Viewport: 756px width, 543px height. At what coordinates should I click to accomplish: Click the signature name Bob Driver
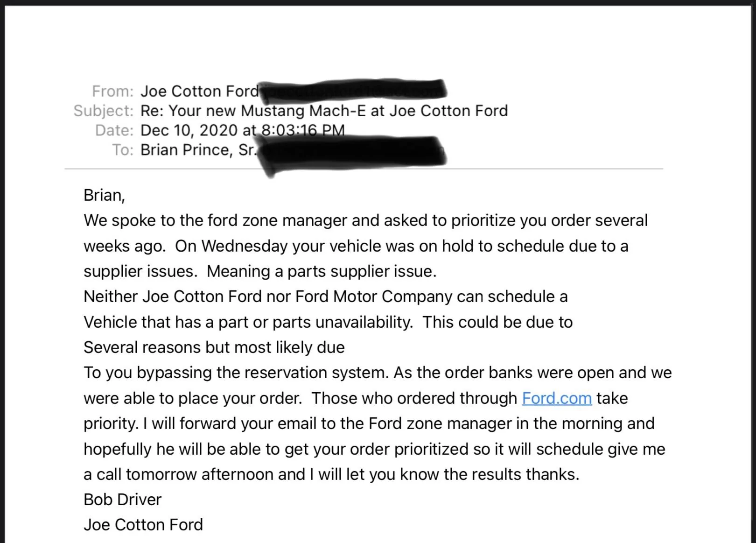pyautogui.click(x=122, y=500)
